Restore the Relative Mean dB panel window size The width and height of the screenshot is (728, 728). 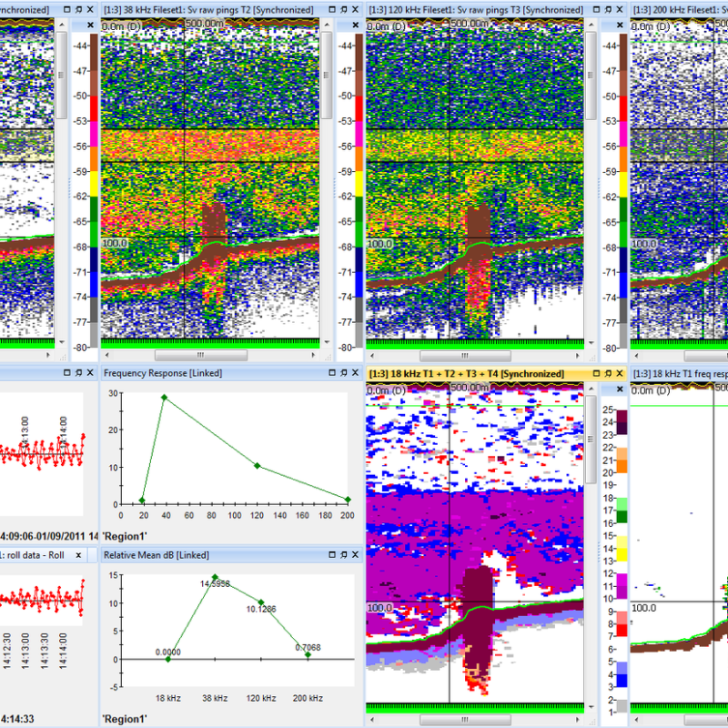pos(332,555)
